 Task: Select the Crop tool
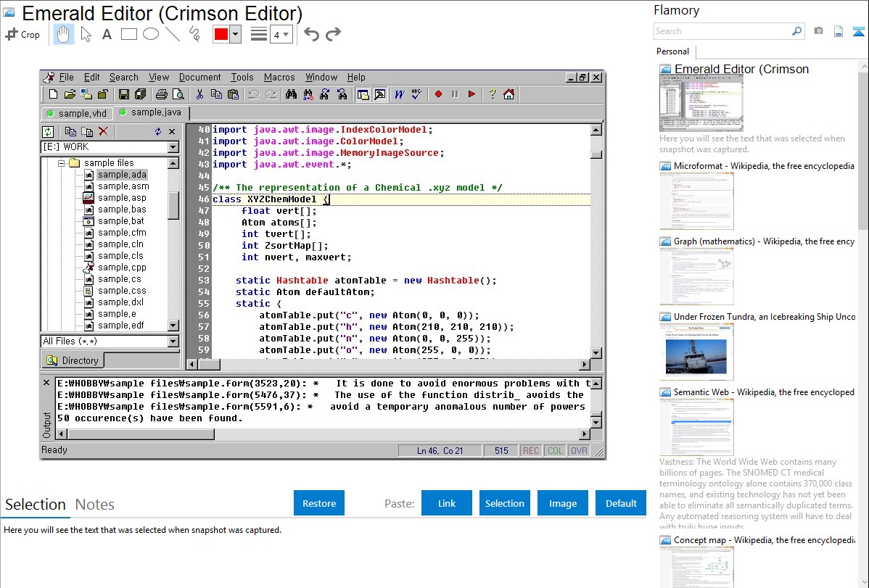pos(22,34)
